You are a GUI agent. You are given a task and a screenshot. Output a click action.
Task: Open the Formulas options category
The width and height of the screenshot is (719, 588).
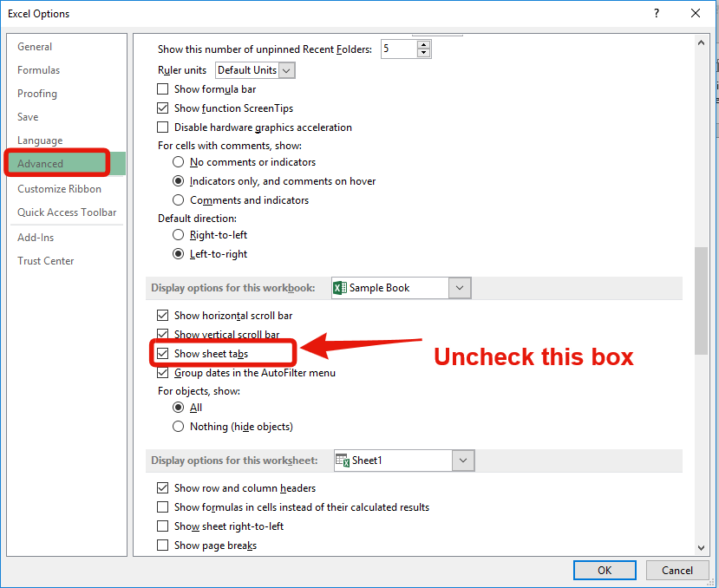click(x=38, y=70)
